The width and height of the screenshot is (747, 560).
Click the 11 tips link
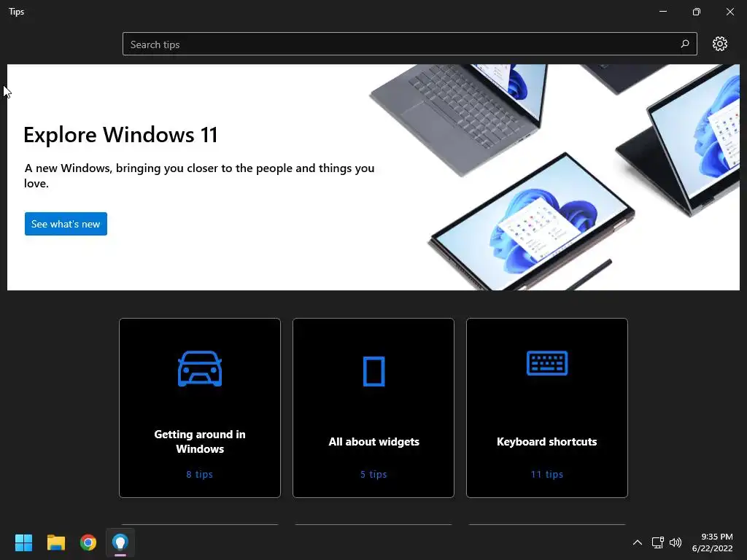[x=547, y=474]
